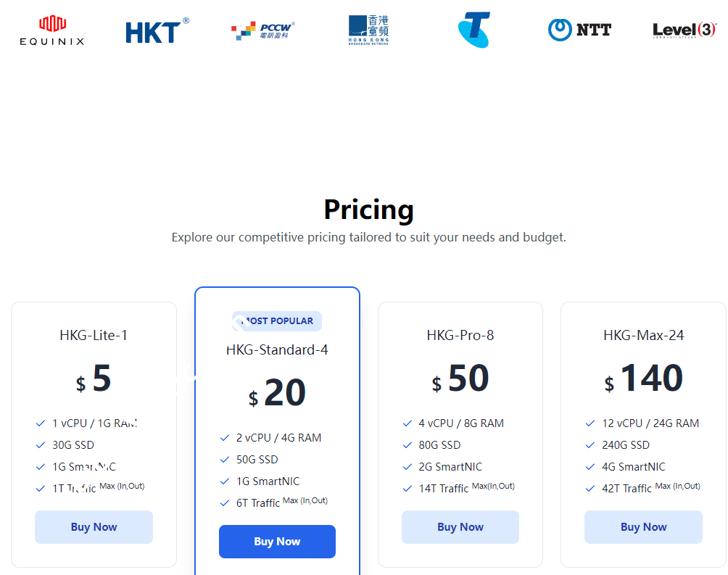The image size is (728, 575).
Task: Click the $20 price on HKG-Standard-4
Action: (277, 394)
